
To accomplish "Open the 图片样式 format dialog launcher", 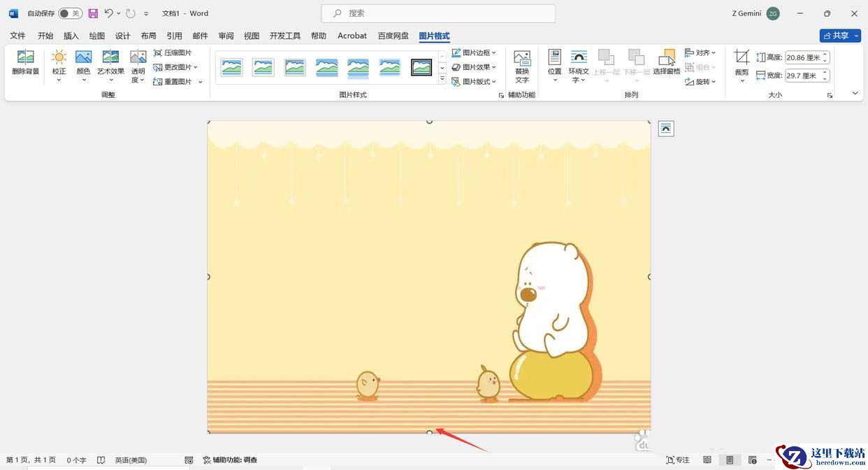I will [x=501, y=95].
